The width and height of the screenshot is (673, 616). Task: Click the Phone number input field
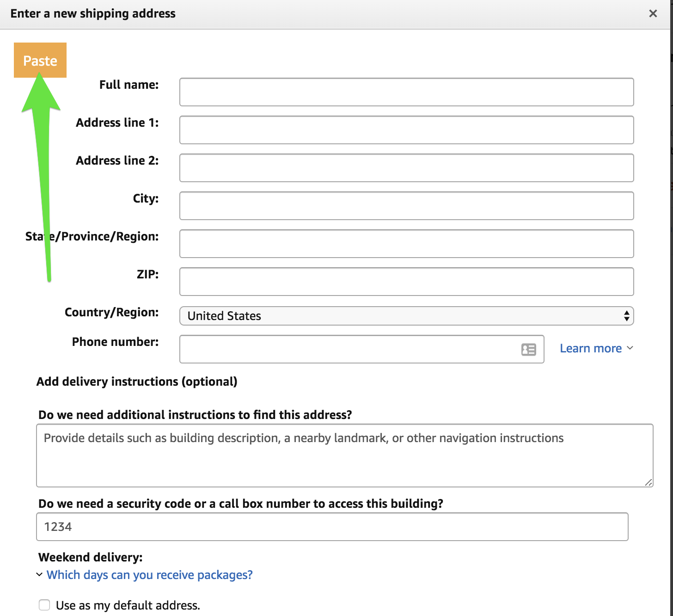click(x=361, y=349)
